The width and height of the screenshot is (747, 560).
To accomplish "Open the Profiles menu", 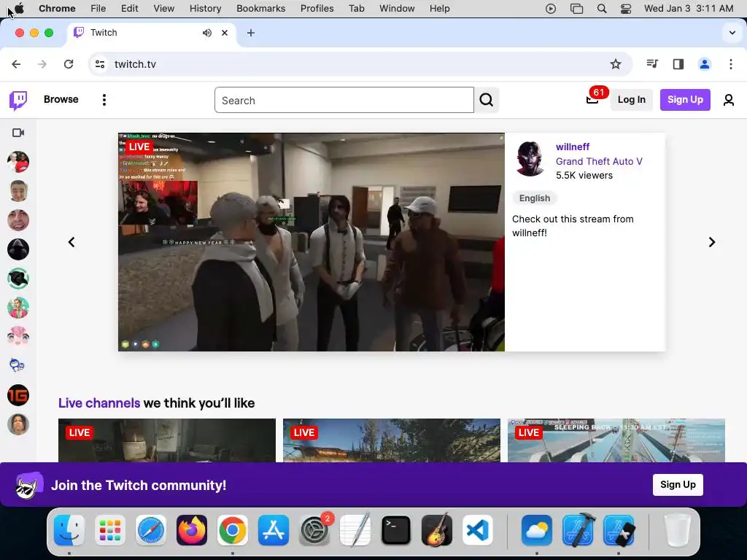I will point(317,9).
